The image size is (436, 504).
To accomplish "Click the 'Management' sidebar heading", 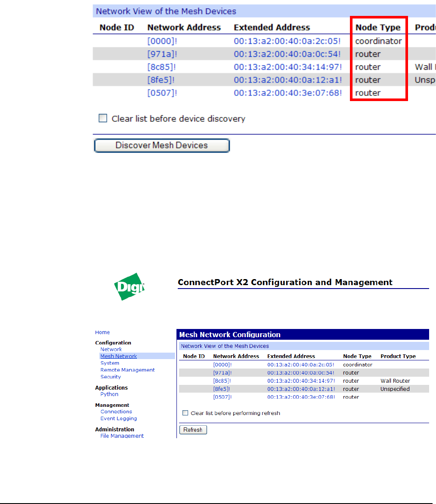I will tap(112, 405).
